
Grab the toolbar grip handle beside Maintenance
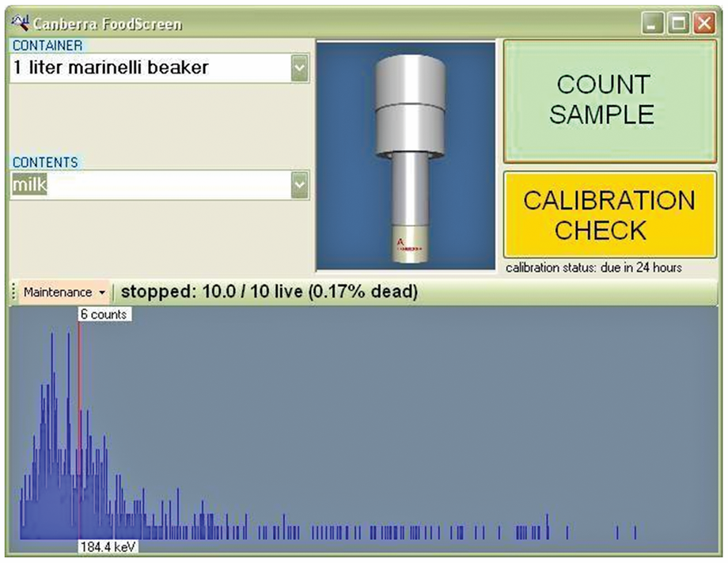(x=13, y=292)
